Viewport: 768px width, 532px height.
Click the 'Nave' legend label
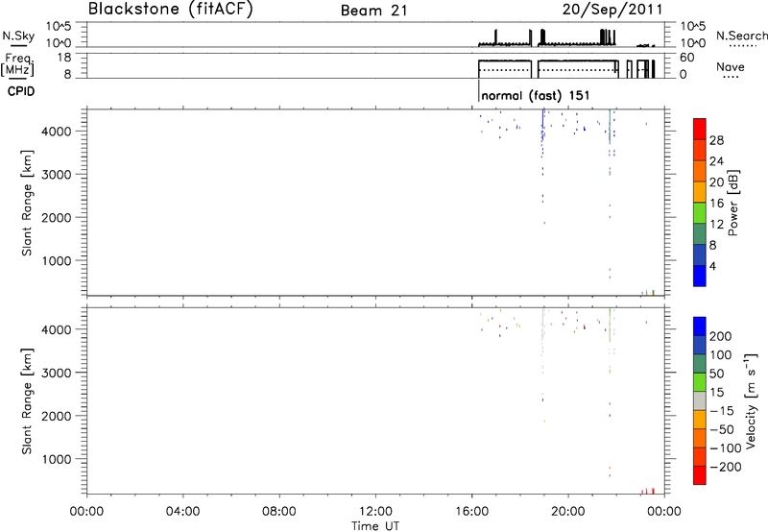tap(731, 66)
